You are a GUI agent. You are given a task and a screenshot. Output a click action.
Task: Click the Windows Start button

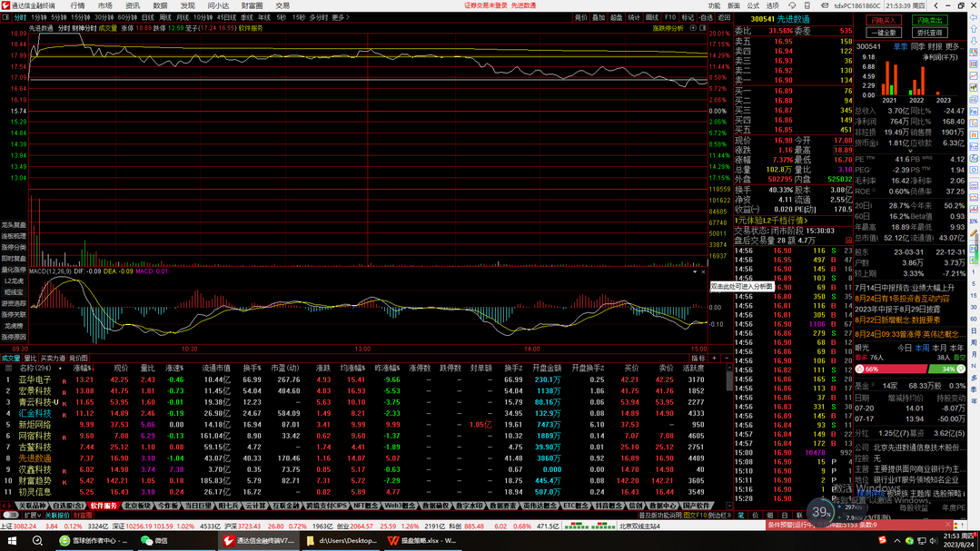click(x=12, y=540)
